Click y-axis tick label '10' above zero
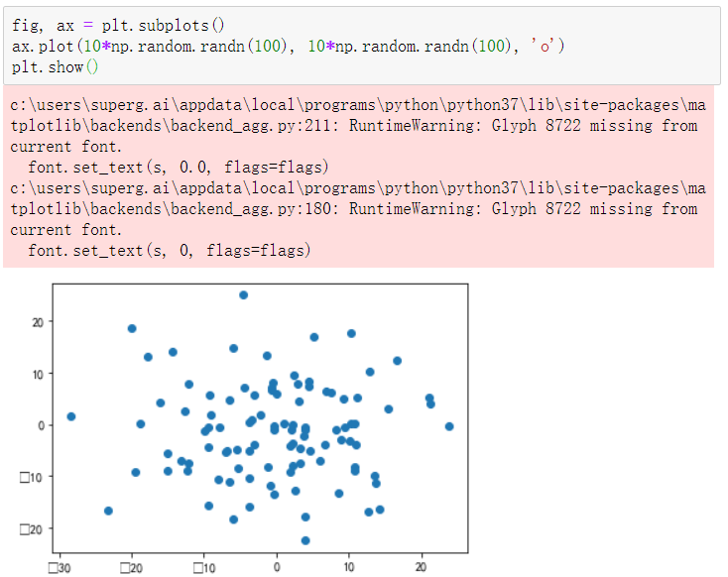The width and height of the screenshot is (728, 577). click(x=38, y=374)
